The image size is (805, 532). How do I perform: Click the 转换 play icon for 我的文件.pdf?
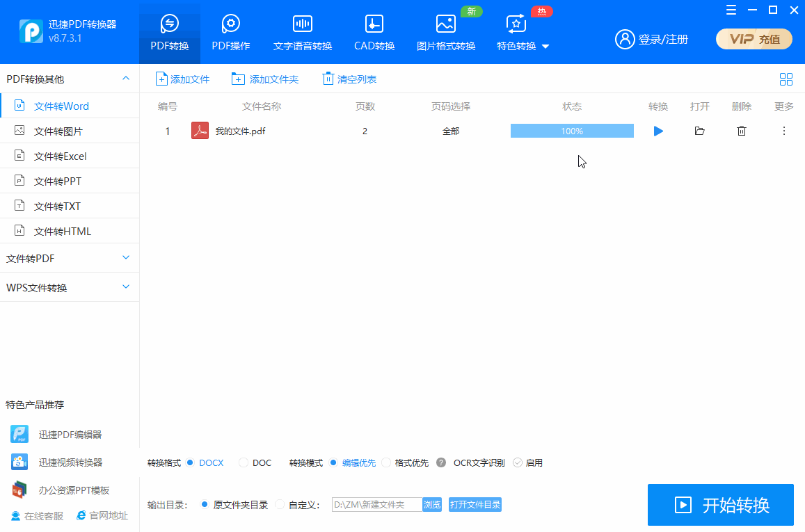(658, 131)
